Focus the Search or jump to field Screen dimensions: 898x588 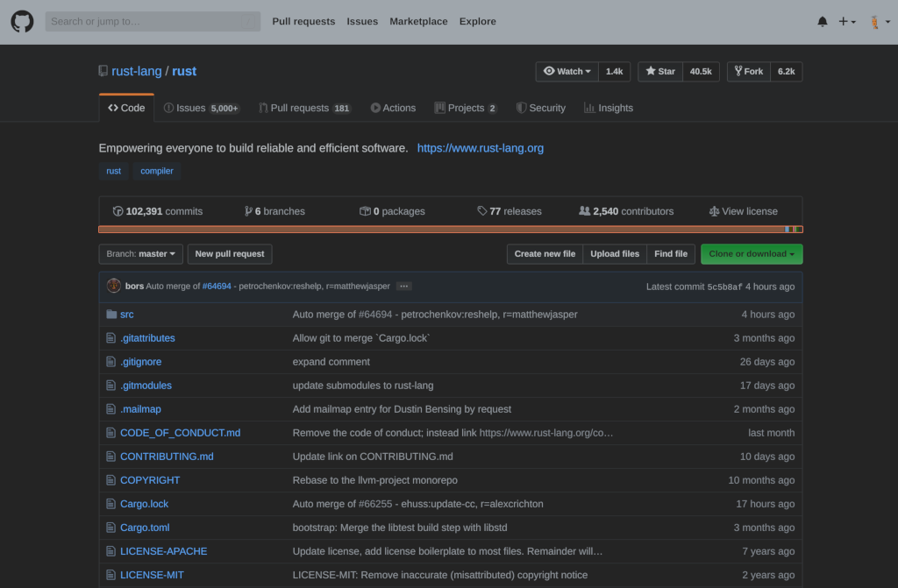pyautogui.click(x=153, y=22)
